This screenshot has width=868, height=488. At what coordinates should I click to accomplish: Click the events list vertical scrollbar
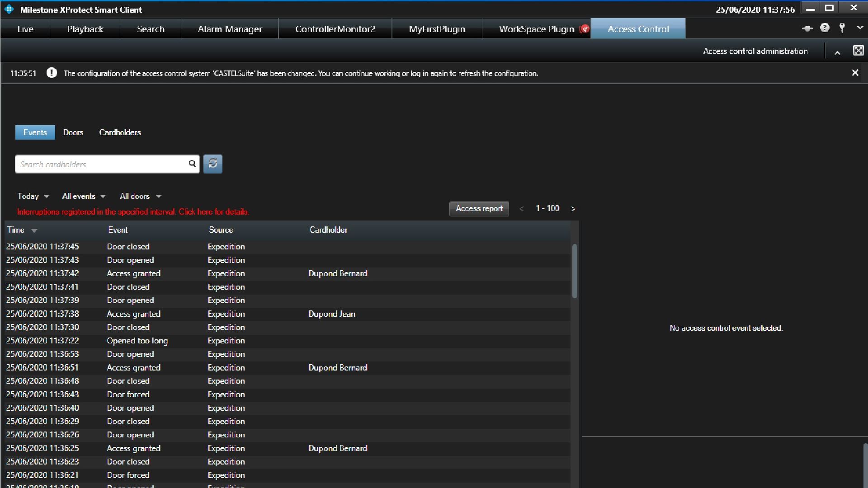pos(575,271)
